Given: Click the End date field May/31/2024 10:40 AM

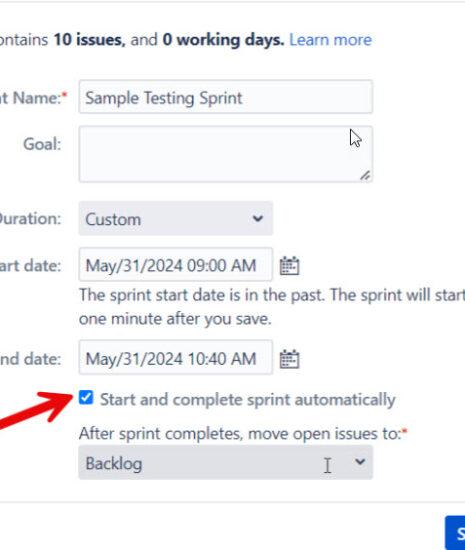Looking at the screenshot, I should 176,357.
